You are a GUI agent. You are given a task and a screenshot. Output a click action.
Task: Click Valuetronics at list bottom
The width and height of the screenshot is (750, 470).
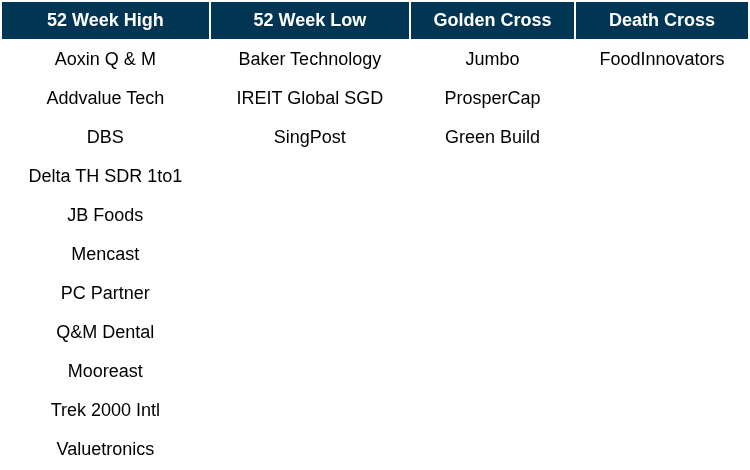(105, 449)
